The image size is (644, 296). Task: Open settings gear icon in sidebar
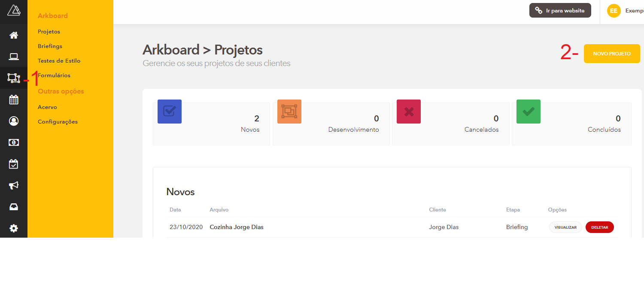(14, 228)
